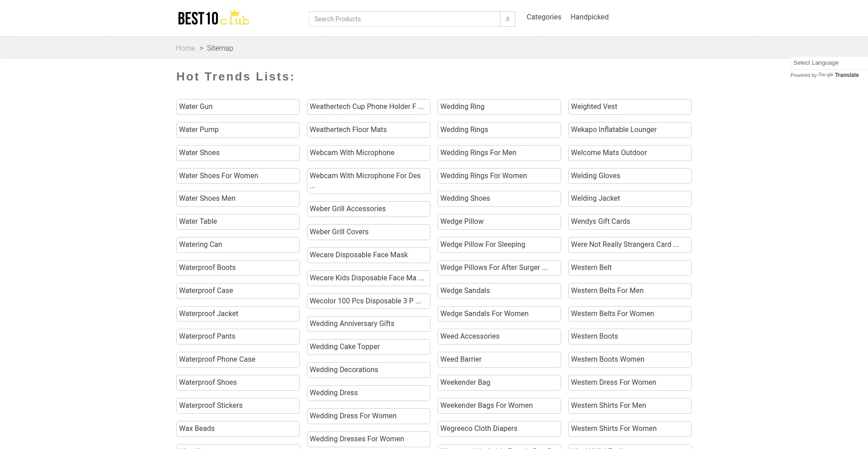
Task: Open the Categories menu
Action: 544,17
